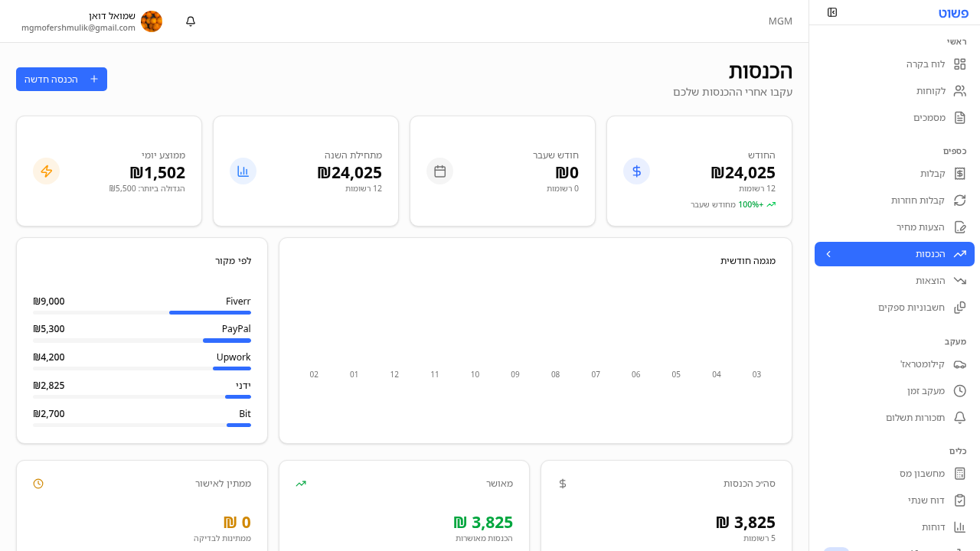Click the קבלות חוזרות recurring icon
The height and width of the screenshot is (551, 980).
coord(959,201)
